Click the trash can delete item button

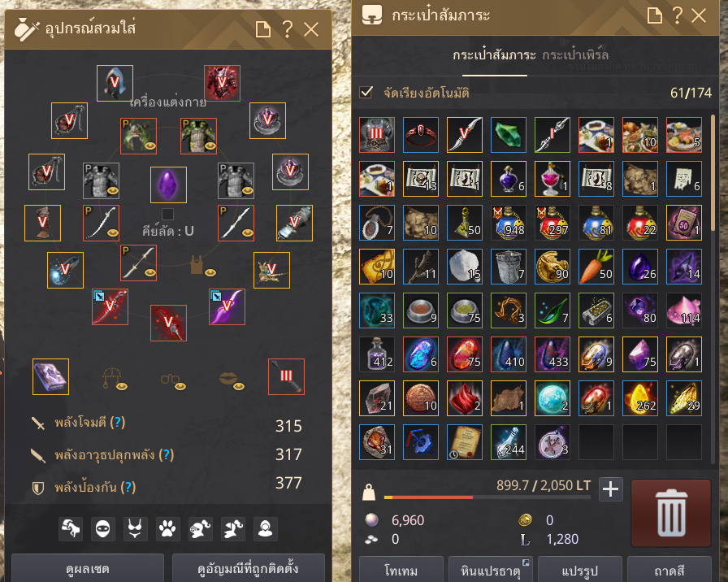point(671,513)
